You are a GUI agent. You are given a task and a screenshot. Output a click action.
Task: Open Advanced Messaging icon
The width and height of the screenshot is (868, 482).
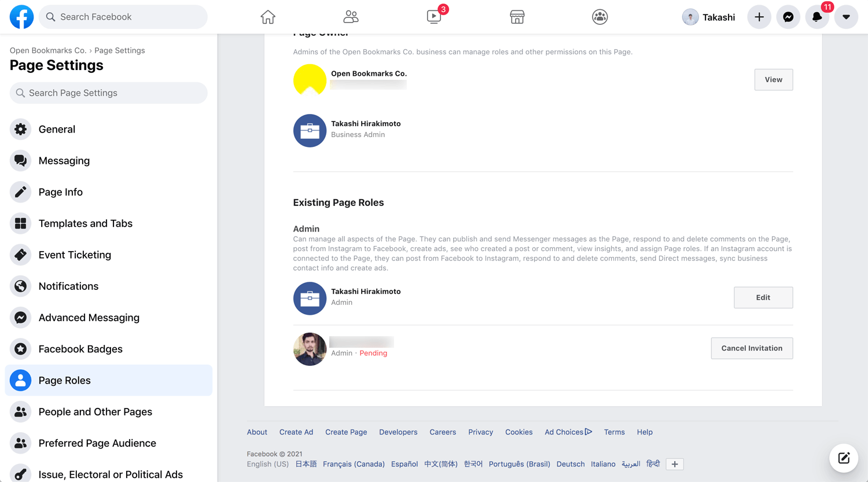pos(20,318)
